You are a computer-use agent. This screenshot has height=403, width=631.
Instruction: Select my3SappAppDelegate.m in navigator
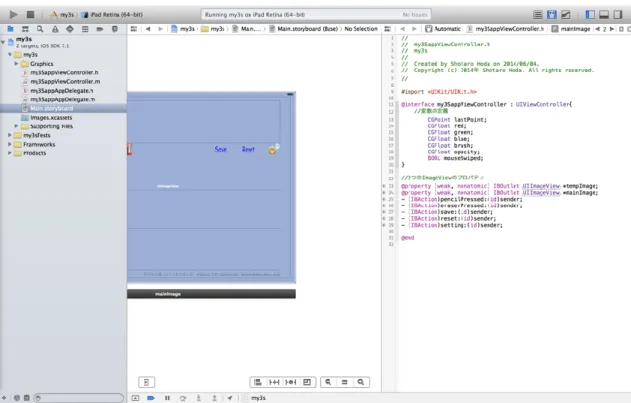pos(63,99)
